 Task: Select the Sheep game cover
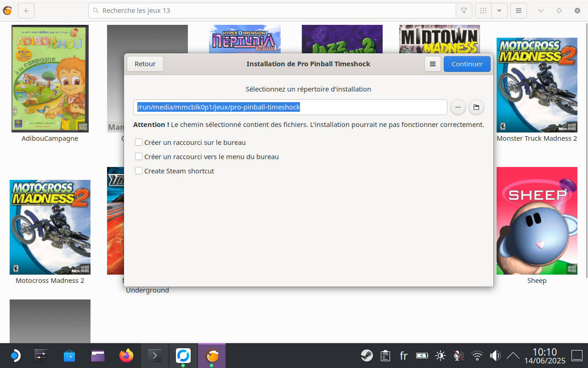pyautogui.click(x=537, y=221)
